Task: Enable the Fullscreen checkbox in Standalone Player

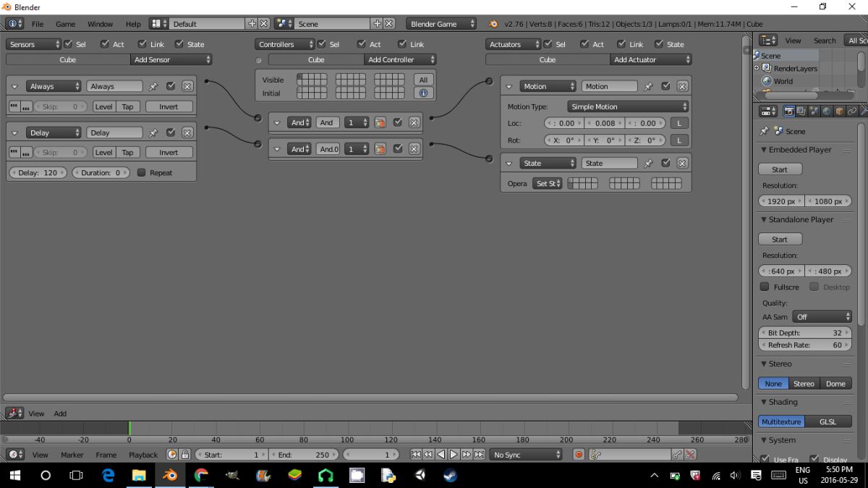Action: (x=765, y=287)
